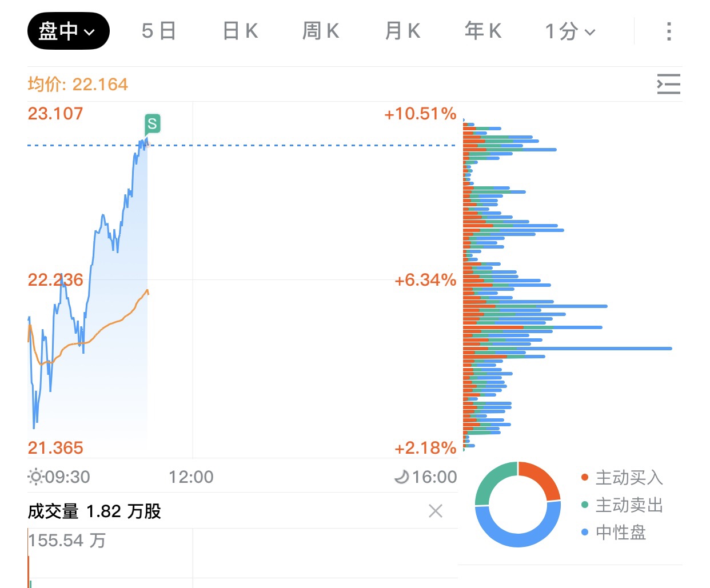
Task: Open the 1分 interval dropdown
Action: [x=570, y=31]
